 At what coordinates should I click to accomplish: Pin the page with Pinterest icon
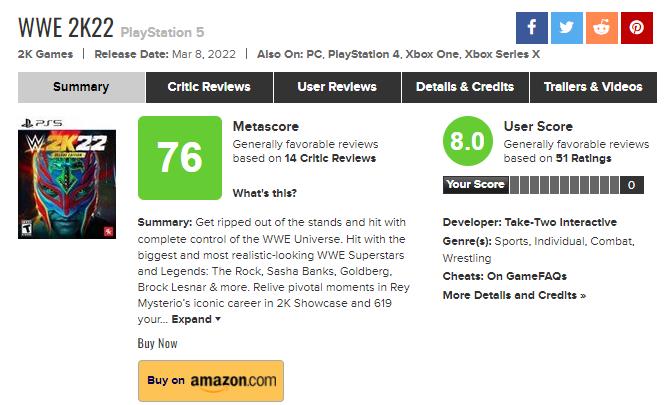click(x=635, y=27)
